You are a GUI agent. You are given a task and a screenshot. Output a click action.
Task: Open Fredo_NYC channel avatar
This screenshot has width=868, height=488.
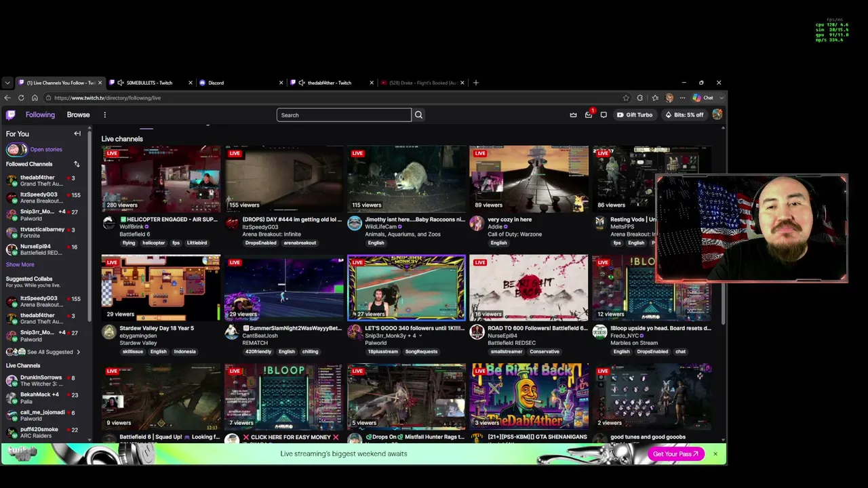[x=600, y=331]
